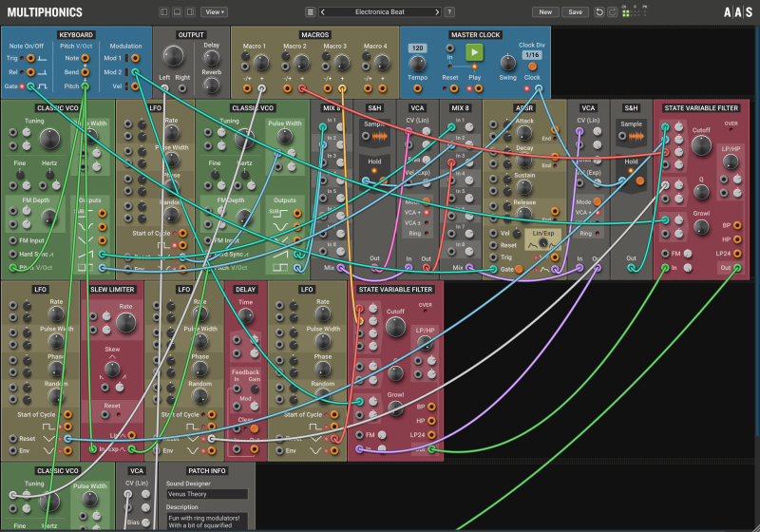Click the Tempo 120 value field
This screenshot has height=532, width=760.
(417, 47)
